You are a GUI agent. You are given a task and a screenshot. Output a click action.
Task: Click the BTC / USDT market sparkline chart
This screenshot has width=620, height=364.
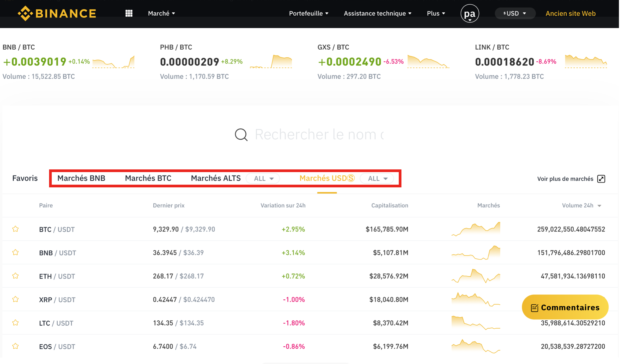click(x=476, y=229)
